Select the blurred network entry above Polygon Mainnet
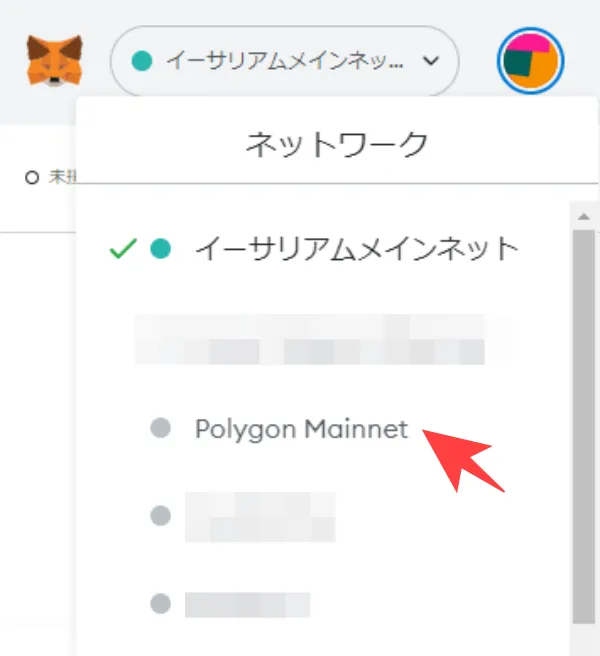600x656 pixels. tap(310, 339)
